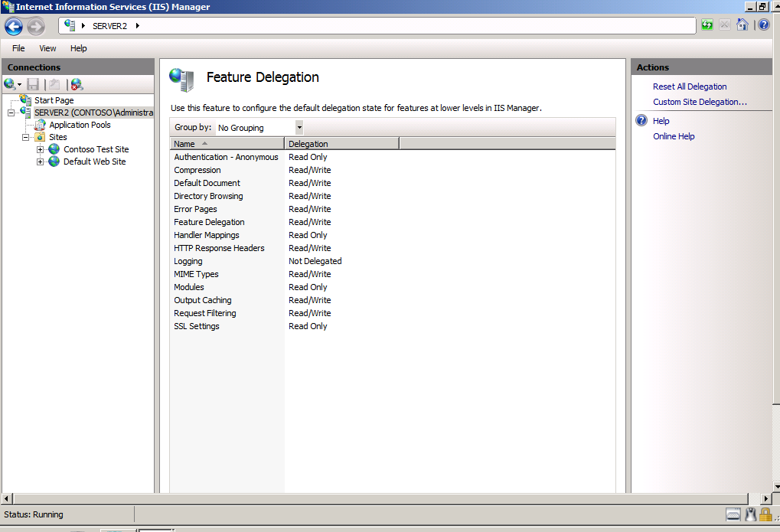Click the Help link in the Actions pane
The height and width of the screenshot is (532, 780).
[x=661, y=121]
